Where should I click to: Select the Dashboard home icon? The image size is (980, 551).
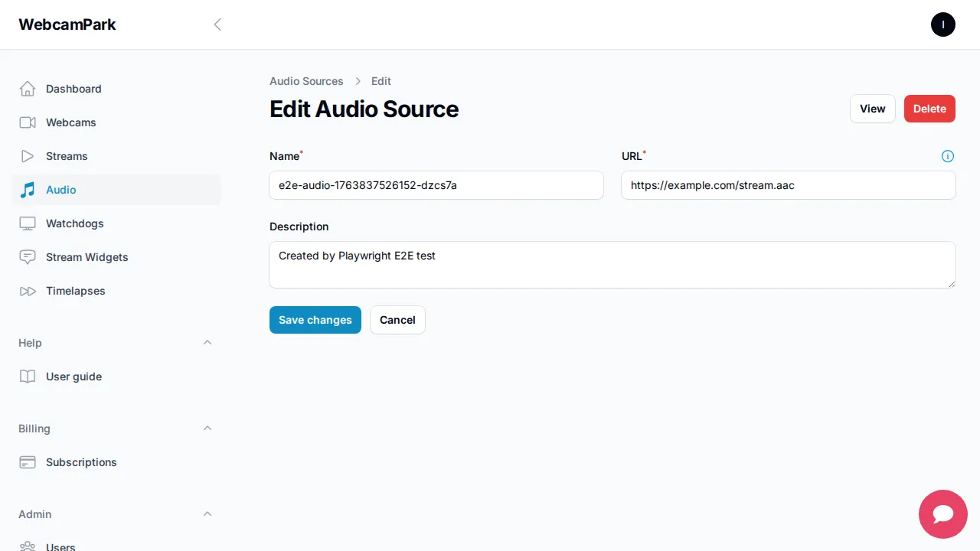click(28, 89)
